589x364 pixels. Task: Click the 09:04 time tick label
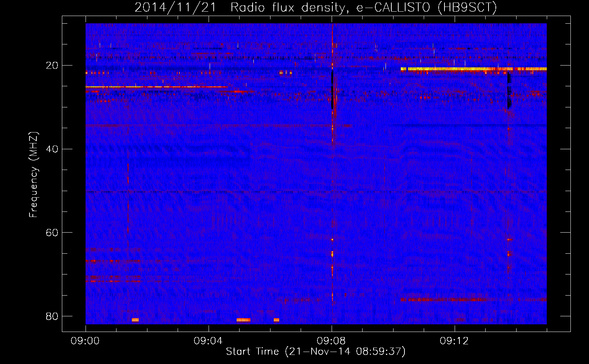click(208, 341)
